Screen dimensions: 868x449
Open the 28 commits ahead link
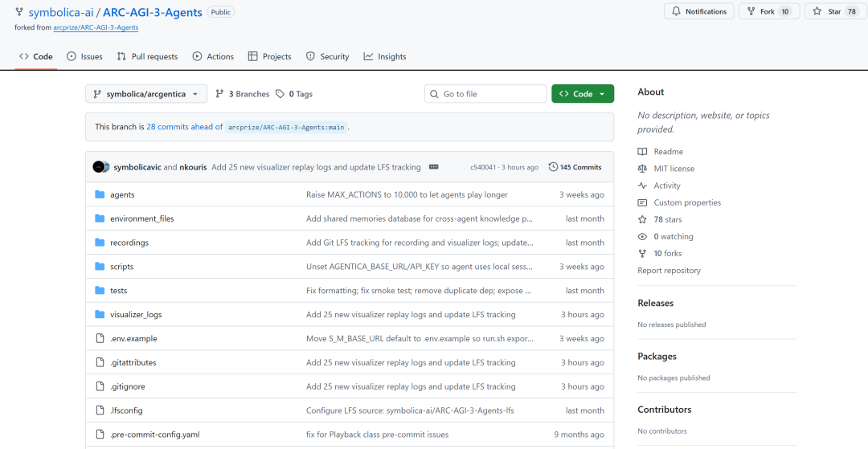coord(184,127)
